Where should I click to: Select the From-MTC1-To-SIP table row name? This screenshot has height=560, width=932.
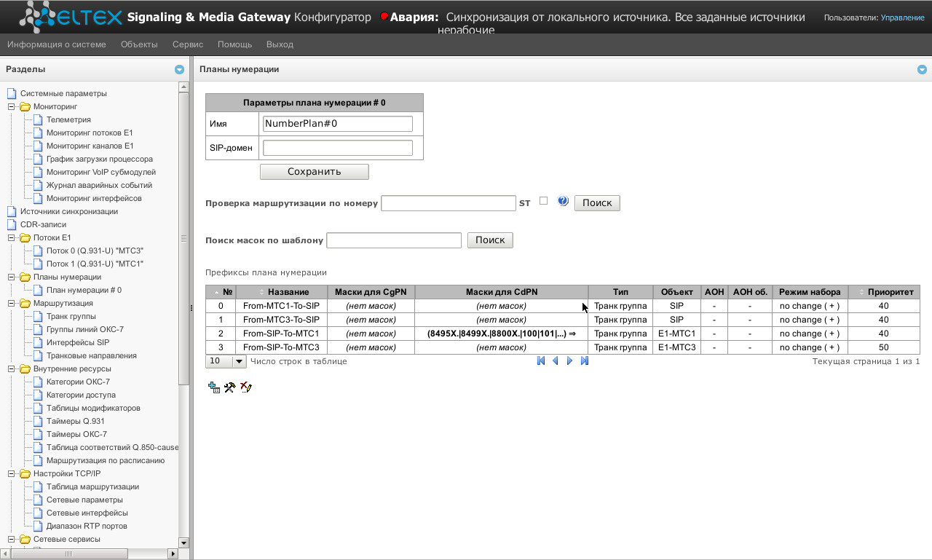tap(281, 306)
